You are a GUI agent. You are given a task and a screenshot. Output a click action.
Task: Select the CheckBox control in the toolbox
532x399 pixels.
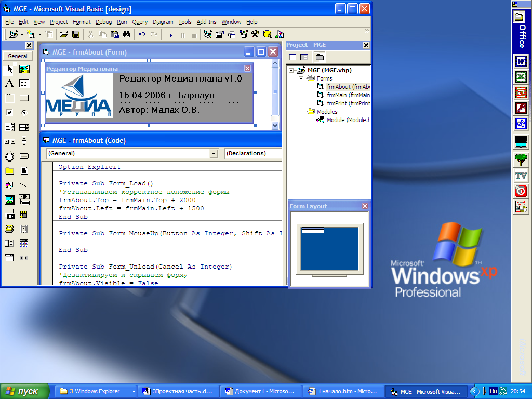tap(9, 112)
